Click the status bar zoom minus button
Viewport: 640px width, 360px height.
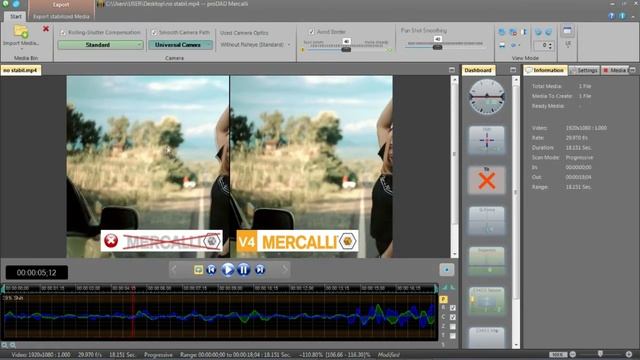[573, 354]
